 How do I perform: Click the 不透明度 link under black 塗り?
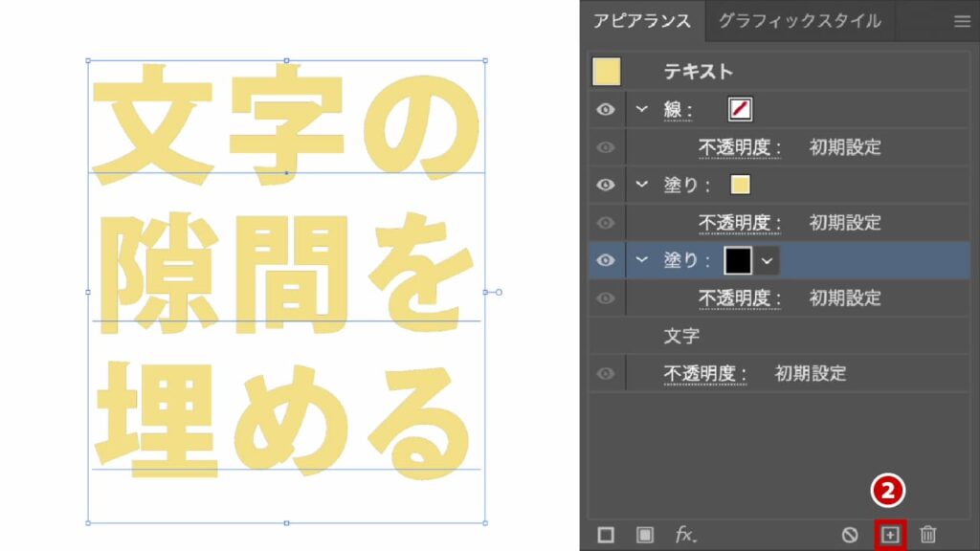click(740, 298)
